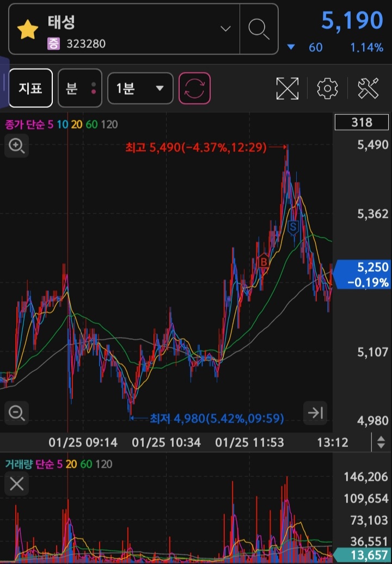Click the 01/25 10:34 time label
Image resolution: width=392 pixels, height=564 pixels.
tap(166, 442)
